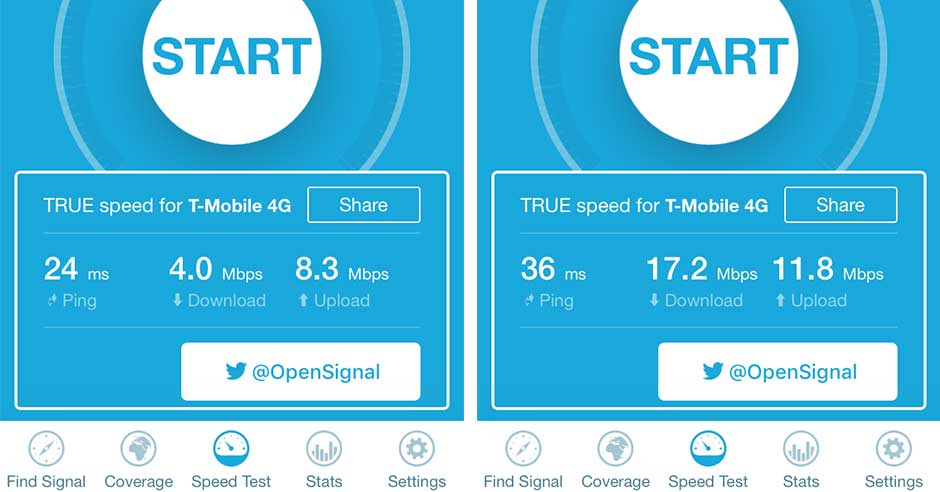Open Find Signal compass icon, left screen
The height and width of the screenshot is (492, 940).
[46, 449]
